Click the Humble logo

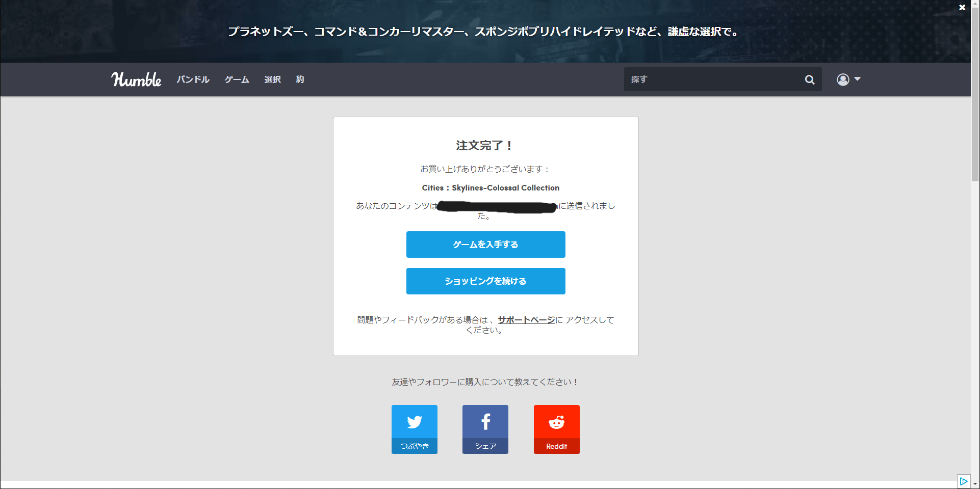pyautogui.click(x=136, y=79)
